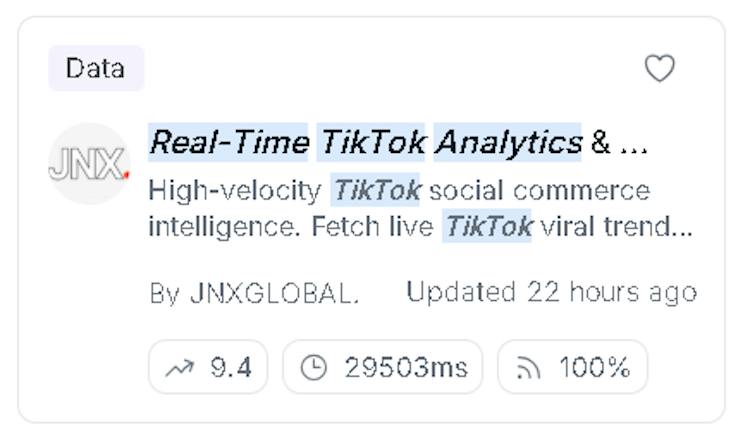This screenshot has width=750, height=439.
Task: Click the 100% percentage value
Action: pyautogui.click(x=595, y=367)
